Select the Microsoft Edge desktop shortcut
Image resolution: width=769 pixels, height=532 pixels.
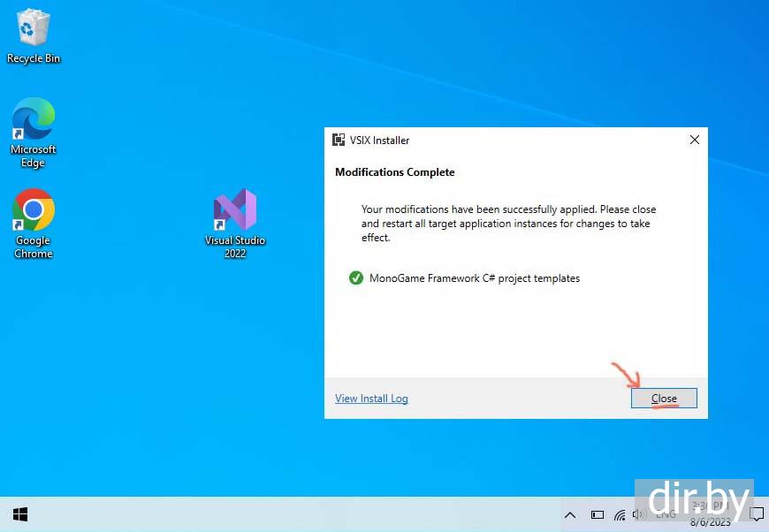(33, 133)
